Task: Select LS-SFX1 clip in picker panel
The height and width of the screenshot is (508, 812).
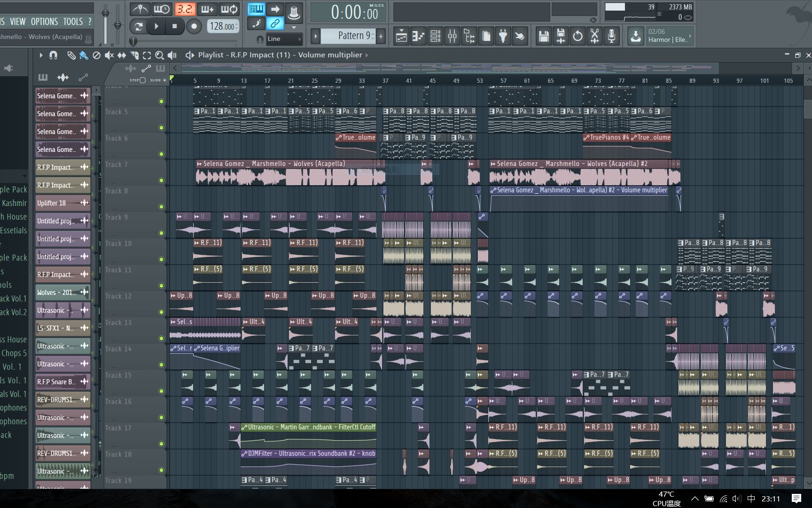Action: [62, 328]
